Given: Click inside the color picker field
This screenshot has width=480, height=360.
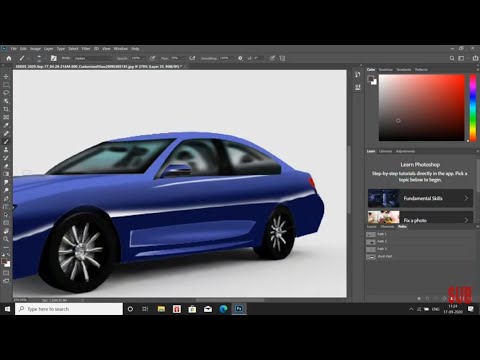Looking at the screenshot, I should click(x=422, y=108).
